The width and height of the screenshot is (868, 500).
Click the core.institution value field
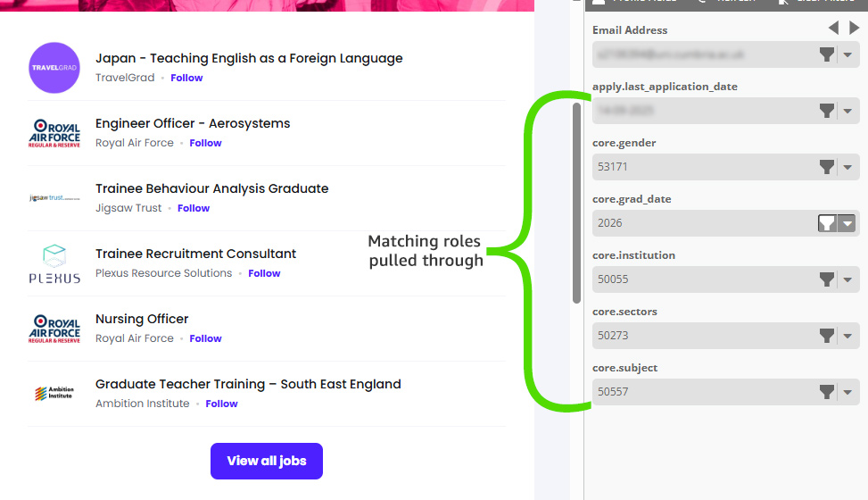point(703,279)
